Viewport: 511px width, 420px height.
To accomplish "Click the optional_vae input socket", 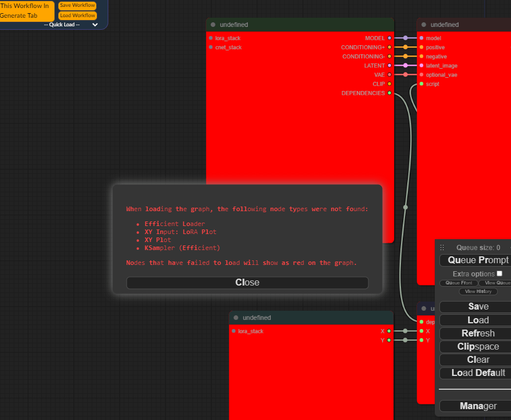I will (x=422, y=74).
